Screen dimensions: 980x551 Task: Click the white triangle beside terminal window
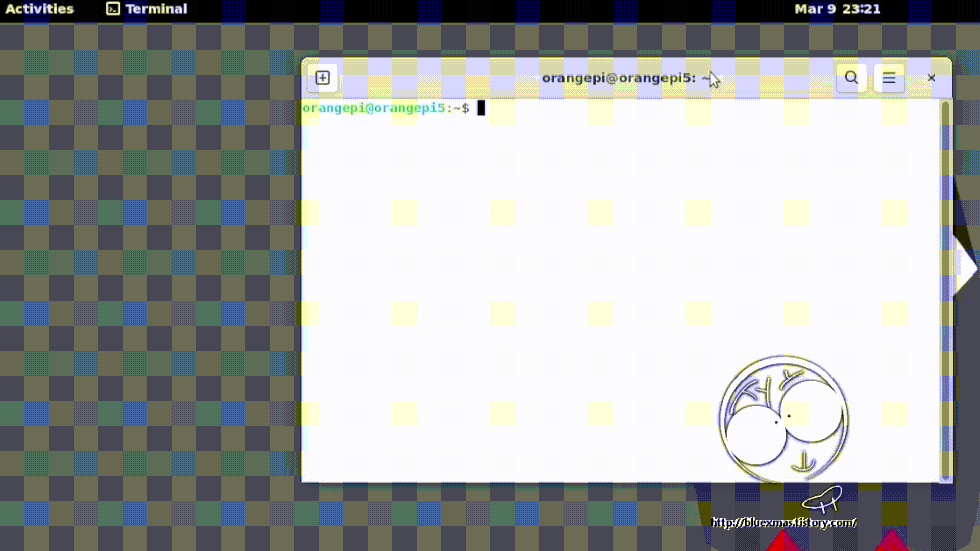964,268
